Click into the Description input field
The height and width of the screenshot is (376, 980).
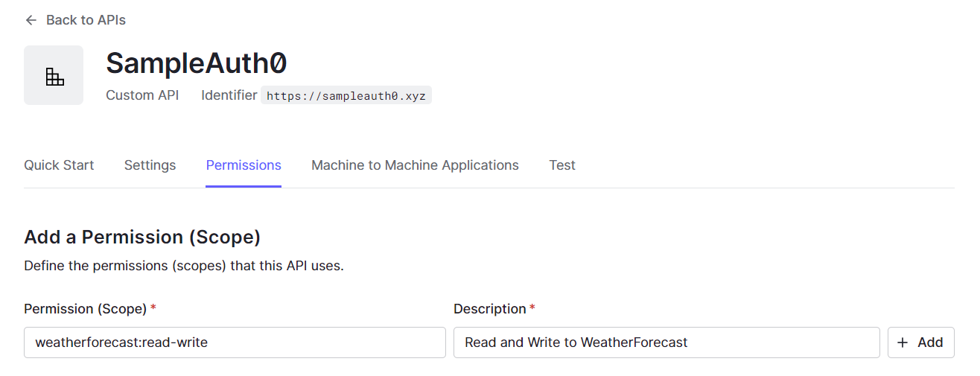tap(666, 342)
